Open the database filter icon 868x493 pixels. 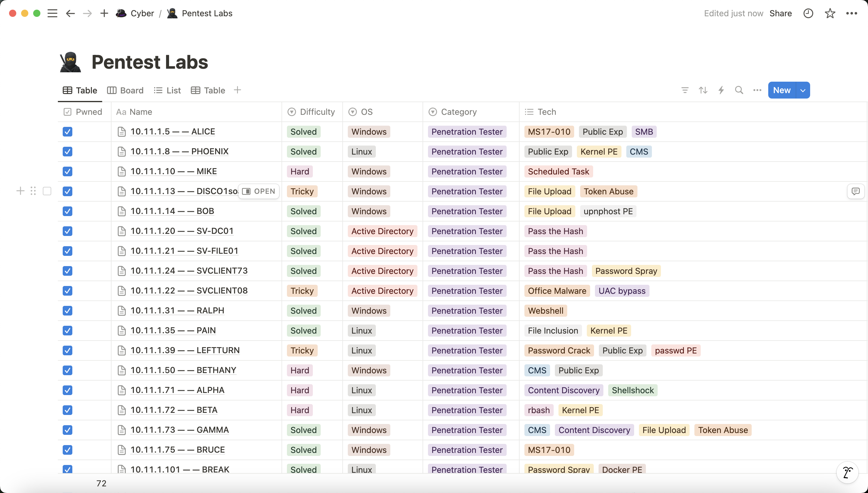[x=684, y=90]
